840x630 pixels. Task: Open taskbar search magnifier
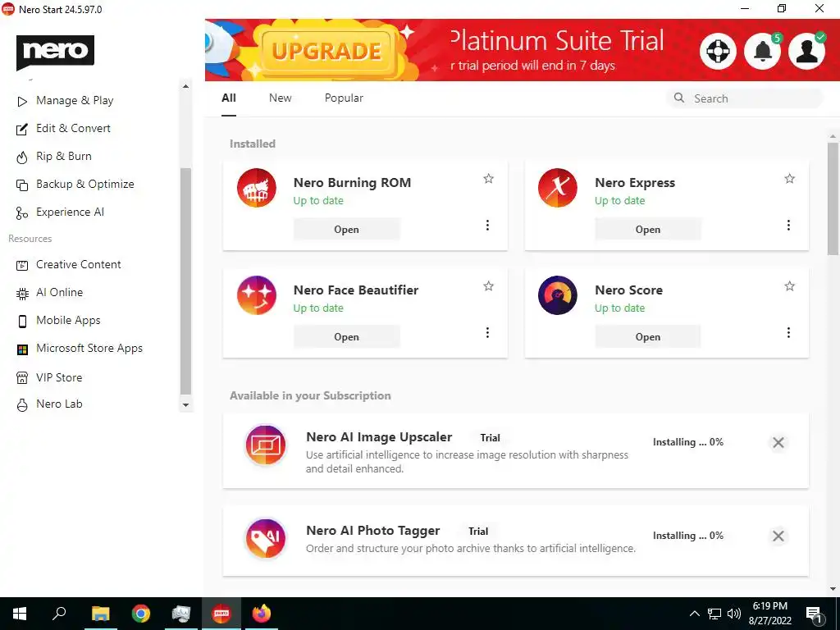click(59, 614)
